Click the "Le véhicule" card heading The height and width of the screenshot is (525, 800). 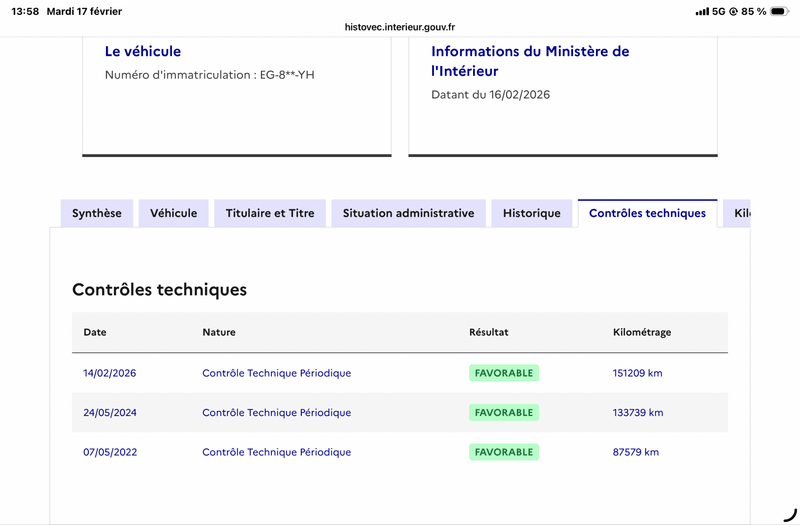143,51
